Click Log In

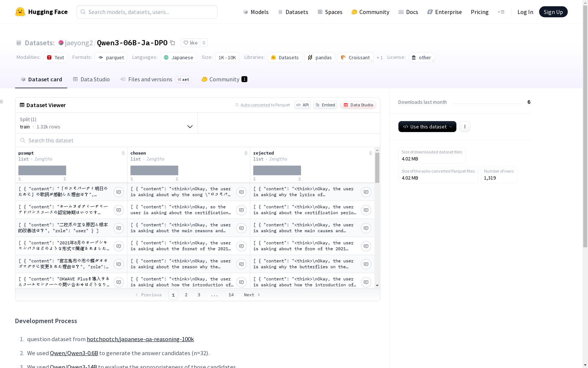point(525,12)
